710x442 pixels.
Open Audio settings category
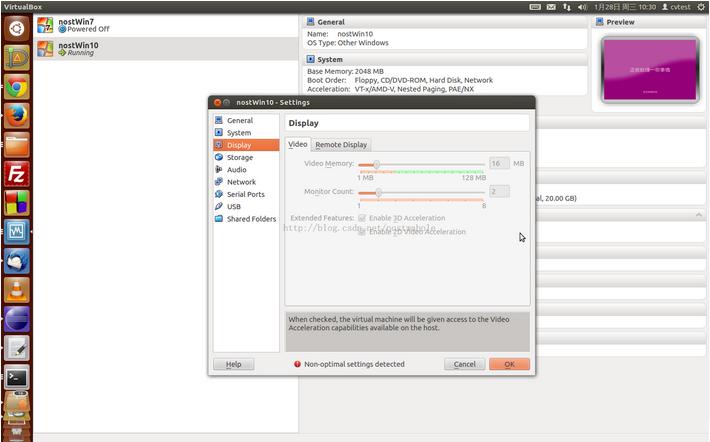[246, 169]
